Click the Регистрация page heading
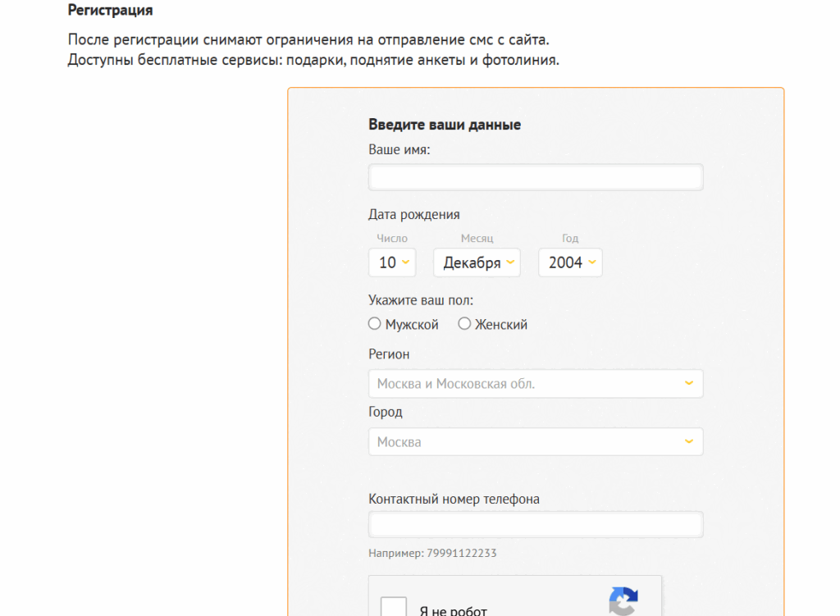The height and width of the screenshot is (616, 840). point(110,11)
